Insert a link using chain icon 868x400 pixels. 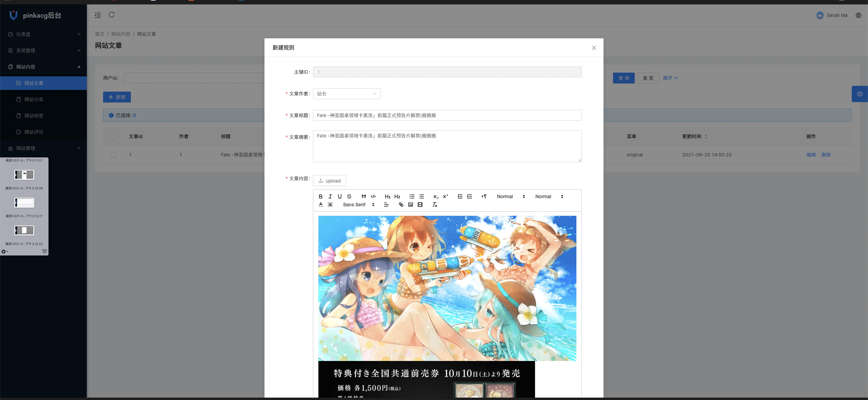tap(401, 205)
